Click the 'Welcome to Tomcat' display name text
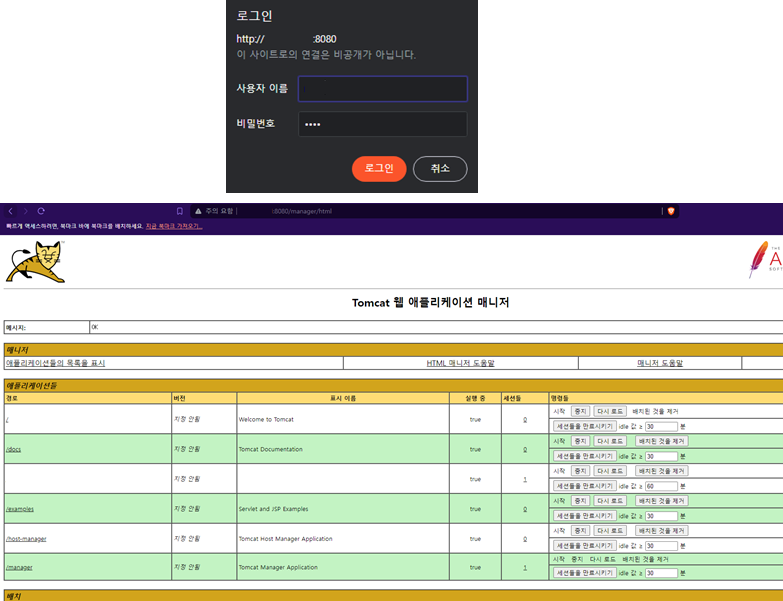This screenshot has height=601, width=783. click(x=266, y=420)
